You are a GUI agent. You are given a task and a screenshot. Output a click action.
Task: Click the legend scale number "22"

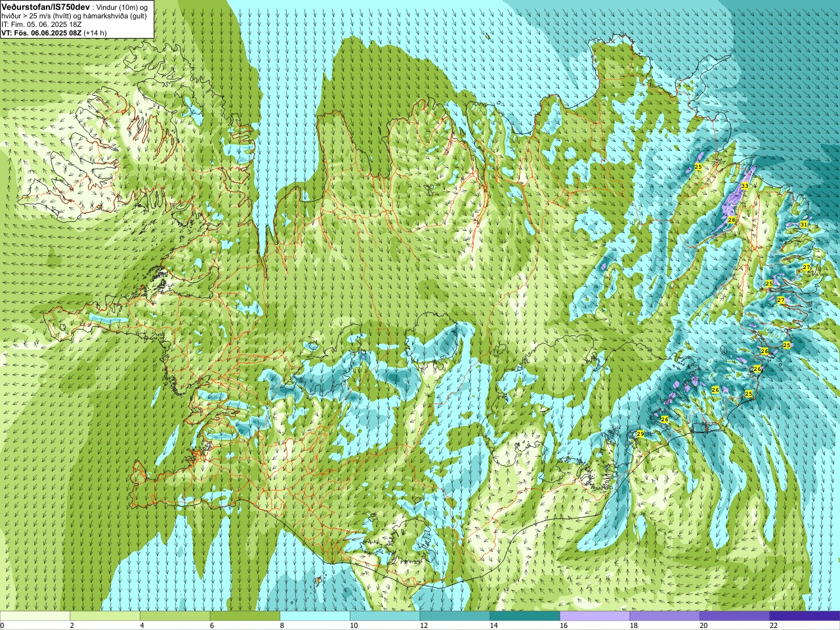(774, 625)
